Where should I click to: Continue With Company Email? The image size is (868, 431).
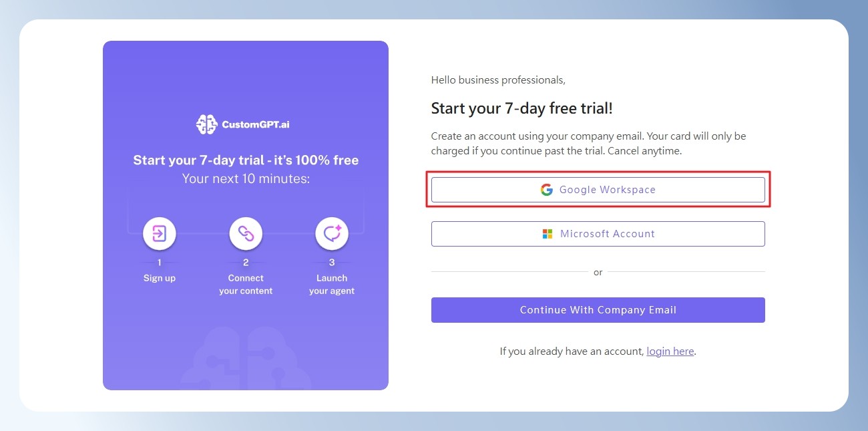(x=598, y=310)
